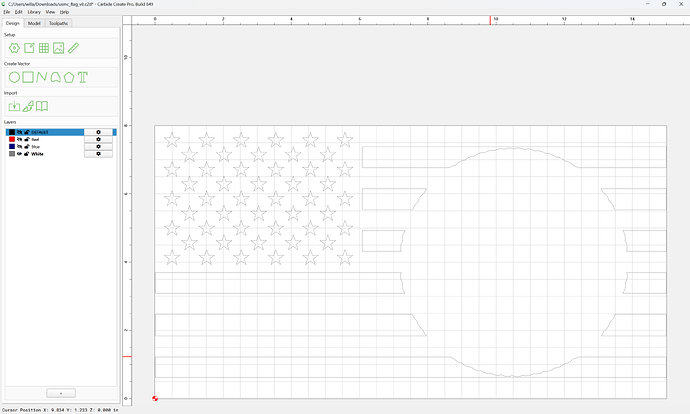Open the Help menu
The image size is (690, 414).
tap(64, 12)
